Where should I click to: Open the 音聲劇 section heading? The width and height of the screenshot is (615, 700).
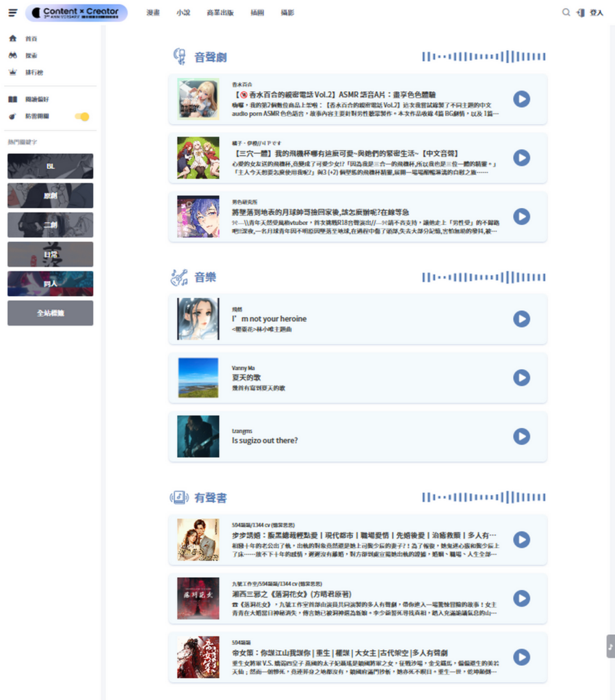(211, 57)
